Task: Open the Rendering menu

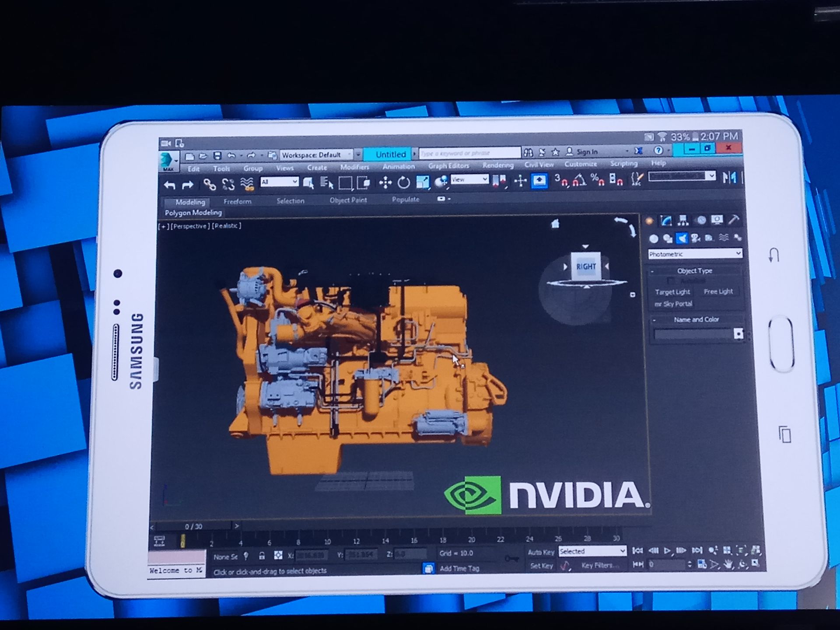Action: [x=498, y=165]
